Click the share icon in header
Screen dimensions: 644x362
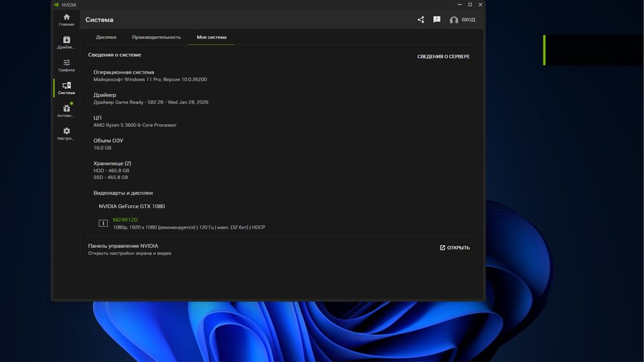point(421,20)
